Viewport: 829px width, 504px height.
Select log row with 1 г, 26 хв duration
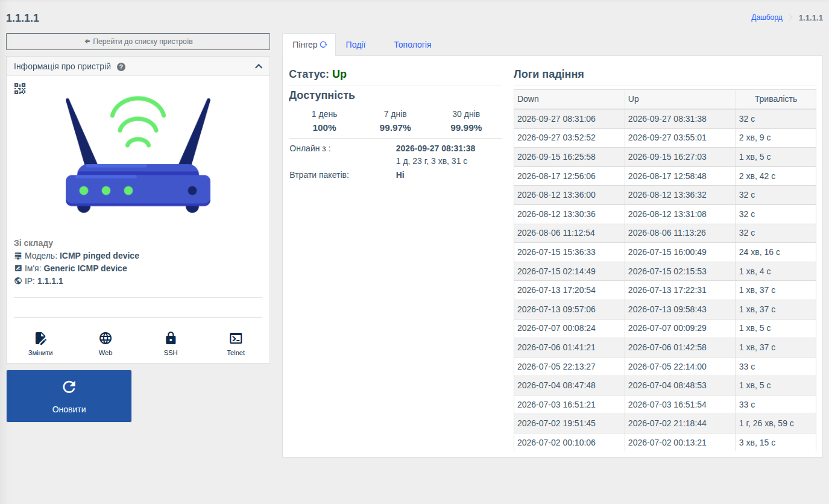click(x=665, y=423)
